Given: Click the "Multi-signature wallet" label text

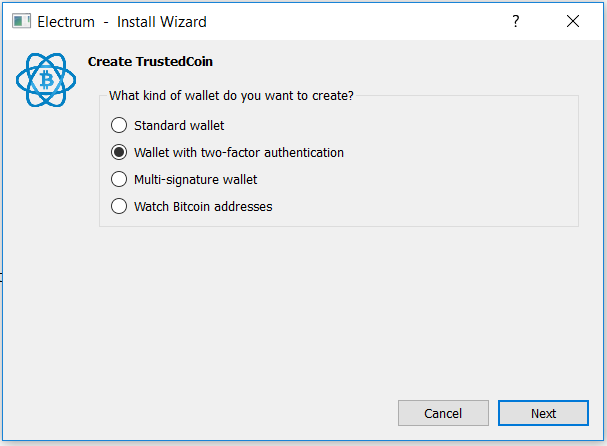Looking at the screenshot, I should click(x=195, y=180).
